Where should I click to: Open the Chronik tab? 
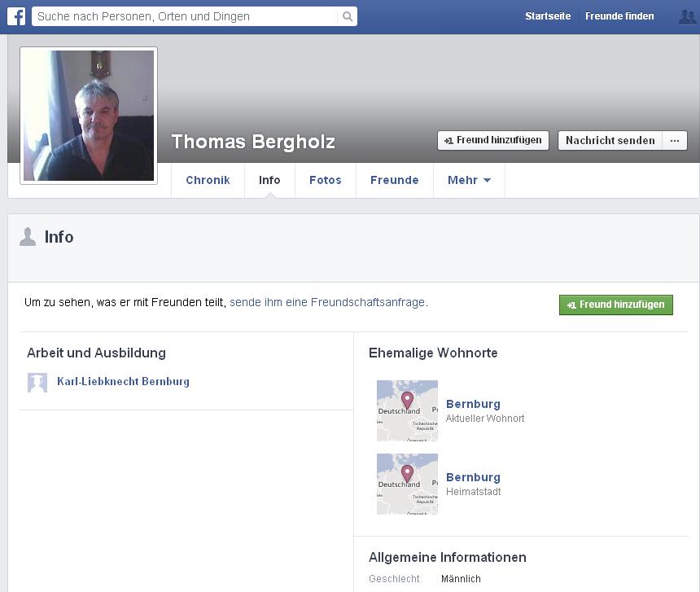pos(208,180)
